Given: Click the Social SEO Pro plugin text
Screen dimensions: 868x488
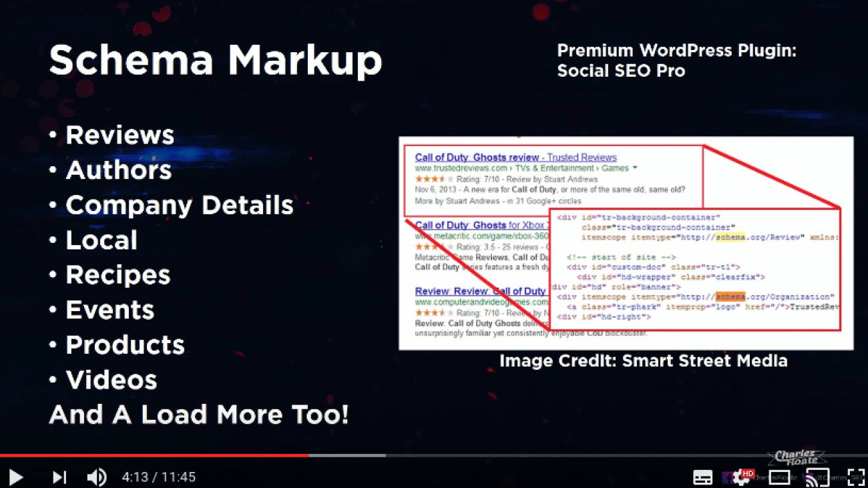Looking at the screenshot, I should (x=621, y=71).
